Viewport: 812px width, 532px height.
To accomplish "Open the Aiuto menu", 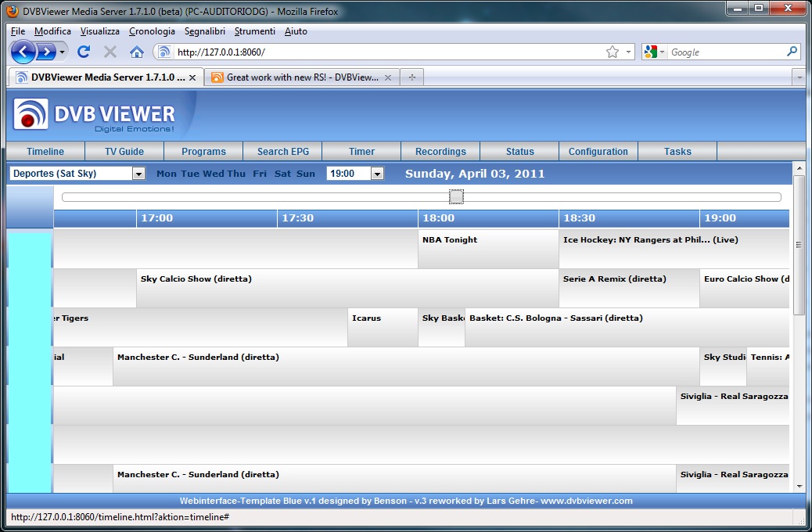I will pyautogui.click(x=296, y=31).
